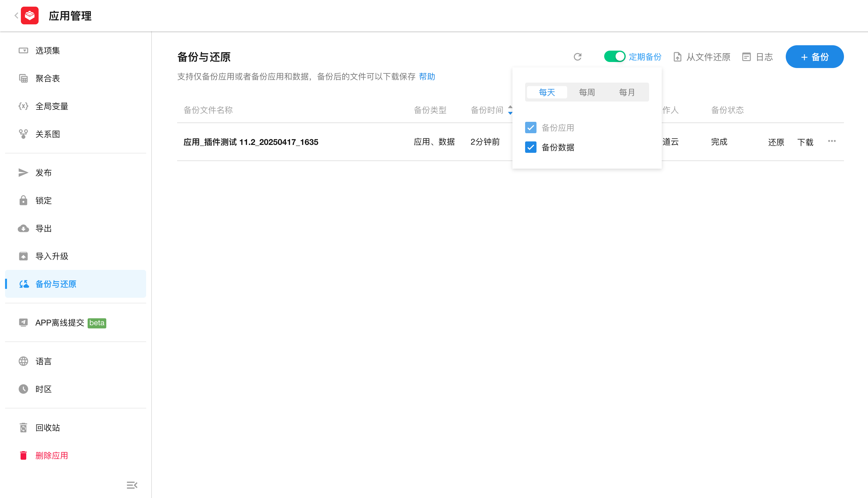Toggle the 定期备份 switch off
This screenshot has width=868, height=498.
614,56
